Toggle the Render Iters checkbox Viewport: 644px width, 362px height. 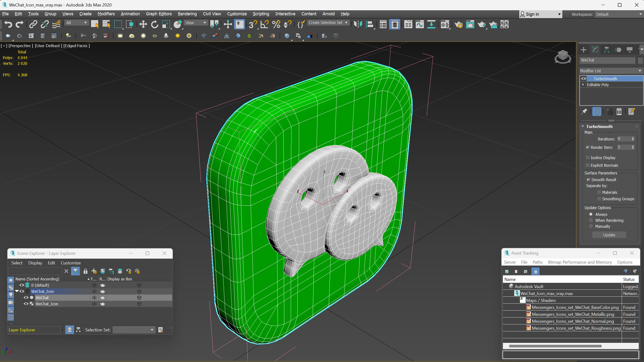(588, 147)
